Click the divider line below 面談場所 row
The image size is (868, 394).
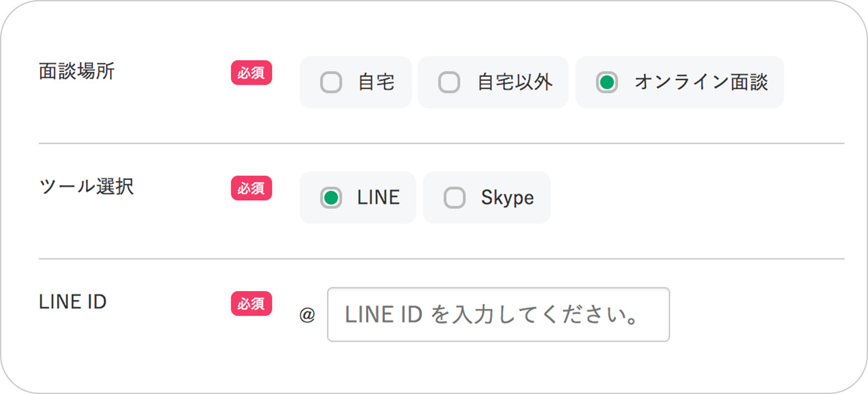442,144
